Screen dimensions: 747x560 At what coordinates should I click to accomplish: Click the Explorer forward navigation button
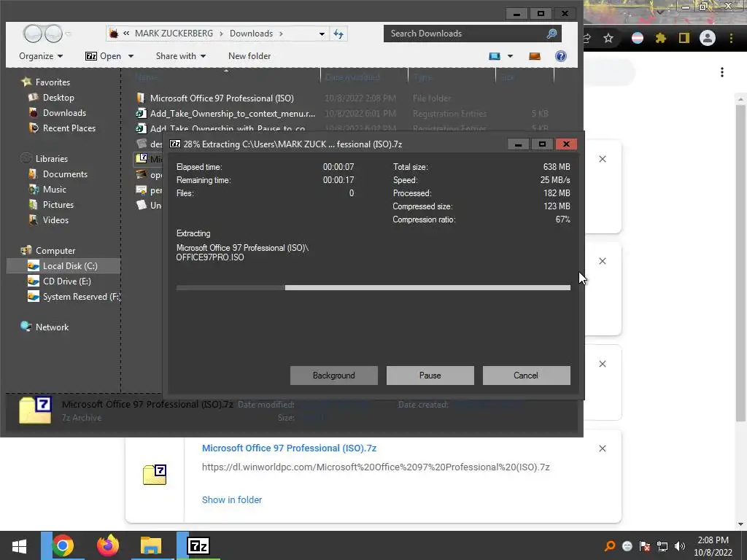tap(53, 34)
